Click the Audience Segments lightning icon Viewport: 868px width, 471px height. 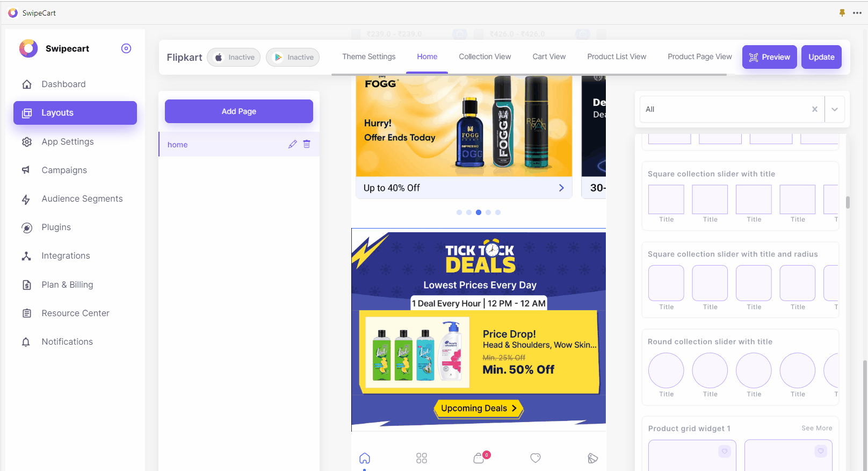(x=26, y=199)
